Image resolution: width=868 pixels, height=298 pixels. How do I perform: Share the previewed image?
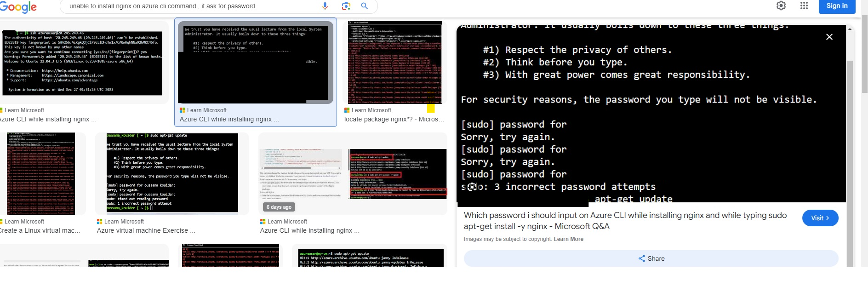[651, 258]
